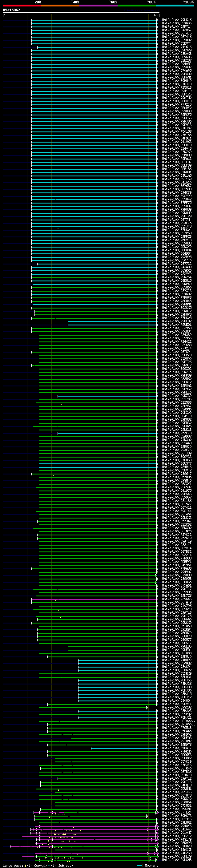Select hit label UniRef100_C9WSP9

point(176,50)
